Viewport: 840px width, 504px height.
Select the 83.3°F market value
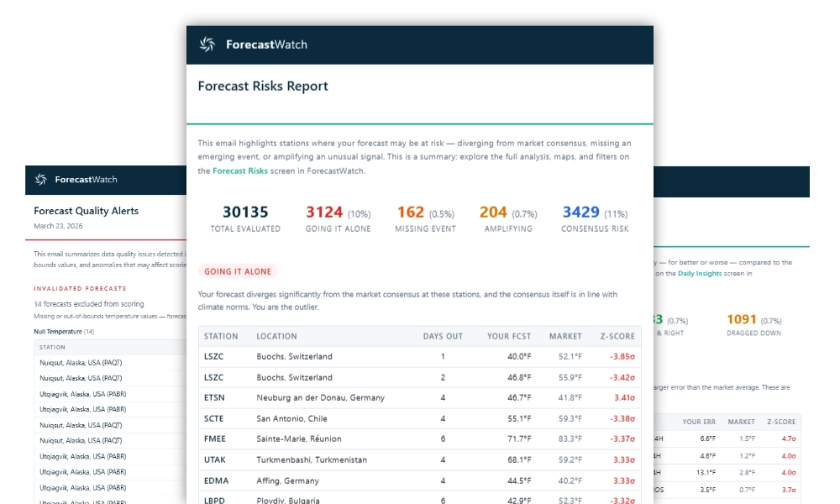[570, 439]
